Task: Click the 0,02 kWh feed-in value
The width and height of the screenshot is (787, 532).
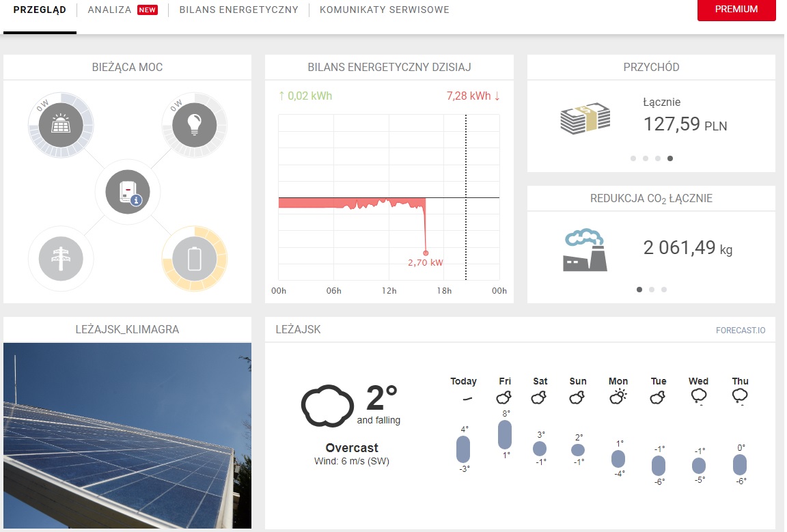Action: click(305, 96)
